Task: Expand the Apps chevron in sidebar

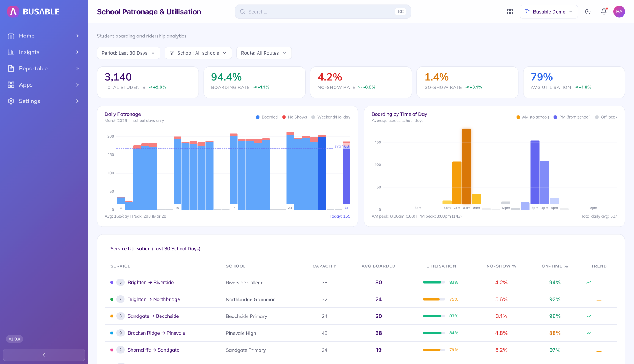Action: tap(77, 85)
